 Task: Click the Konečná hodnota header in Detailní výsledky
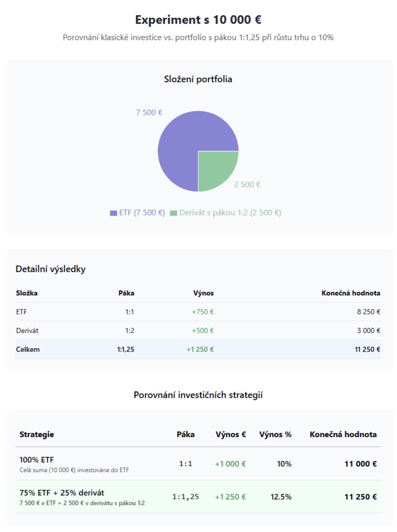(351, 293)
